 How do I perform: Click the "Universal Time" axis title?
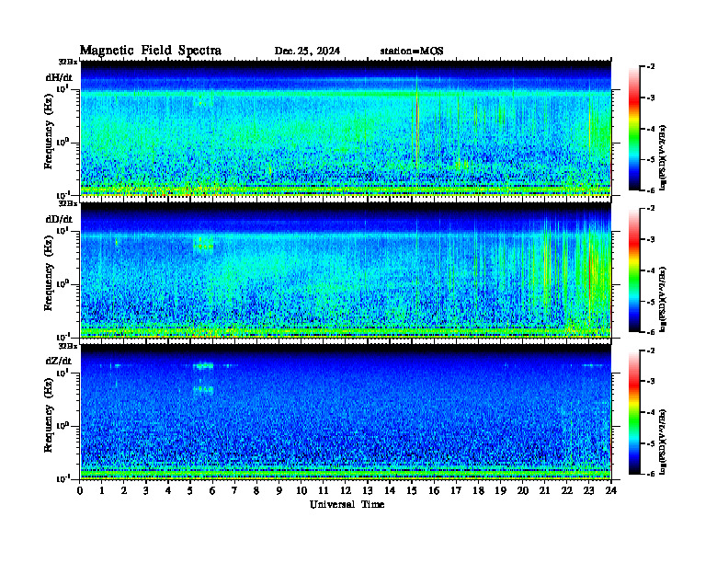pos(347,504)
